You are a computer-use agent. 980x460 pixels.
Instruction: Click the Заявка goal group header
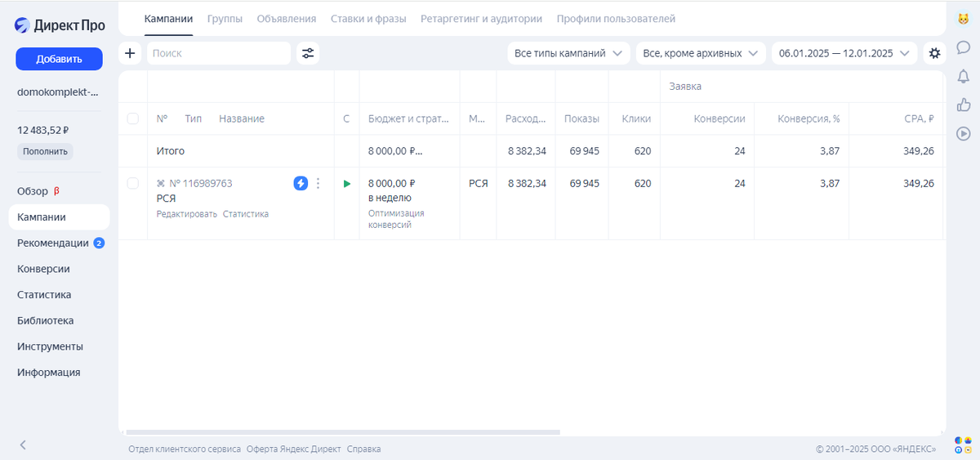click(685, 87)
